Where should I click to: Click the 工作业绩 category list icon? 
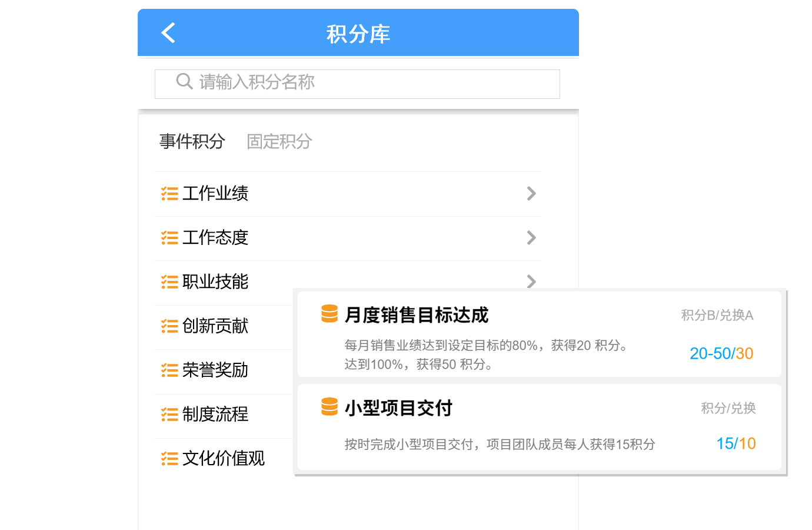[168, 193]
